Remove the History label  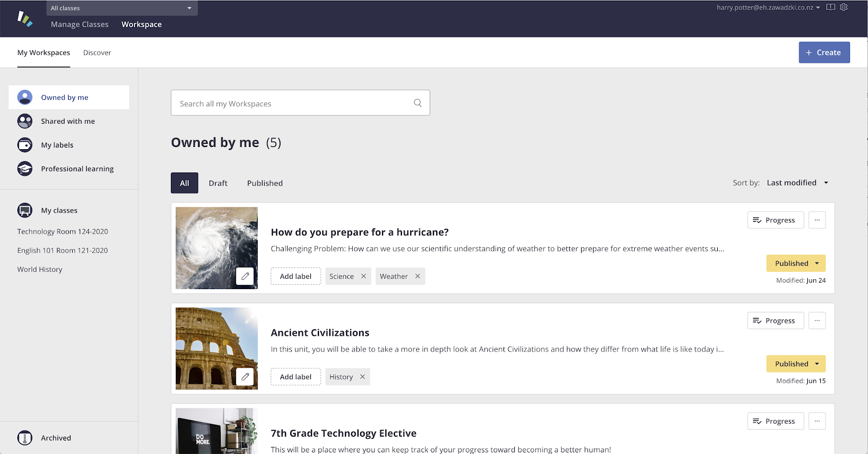(362, 376)
